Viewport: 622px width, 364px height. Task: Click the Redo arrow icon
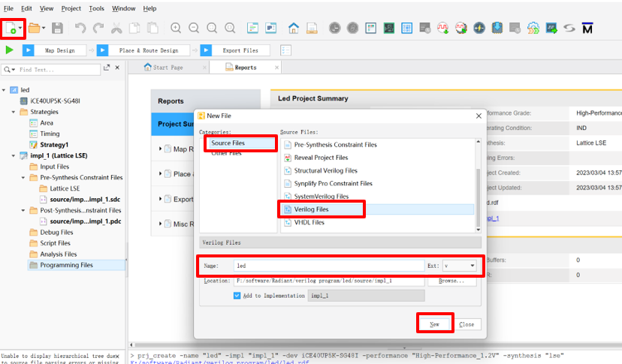(x=98, y=29)
